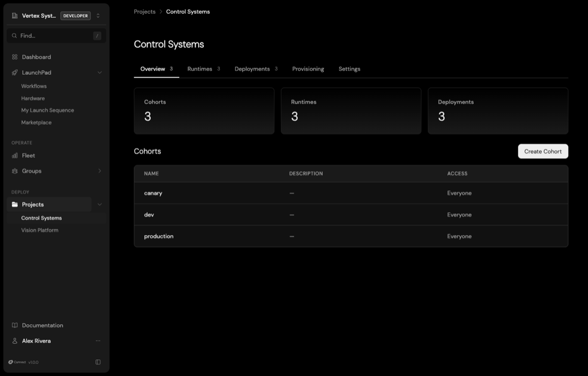The image size is (588, 376).
Task: Expand the Groups chevron
Action: coord(99,171)
